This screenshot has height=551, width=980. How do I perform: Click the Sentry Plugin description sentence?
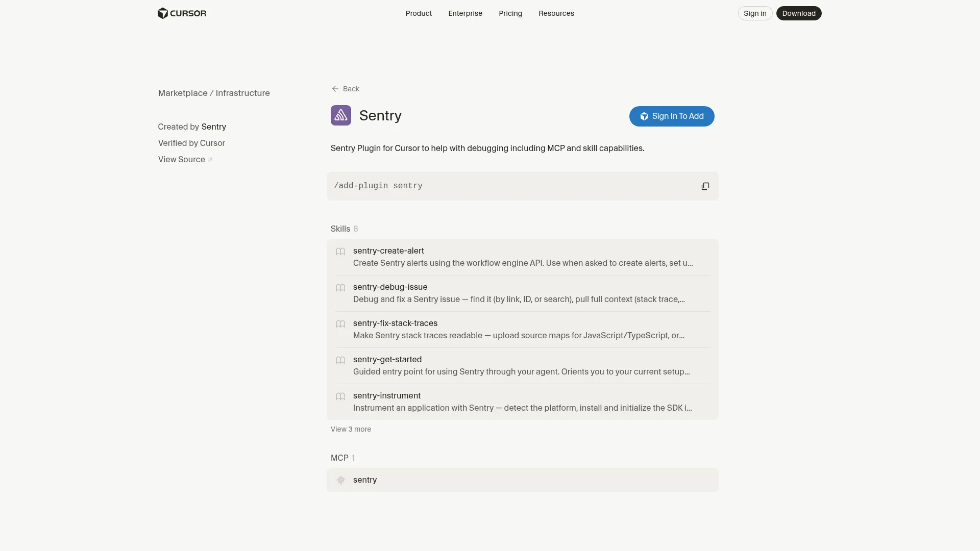click(487, 148)
